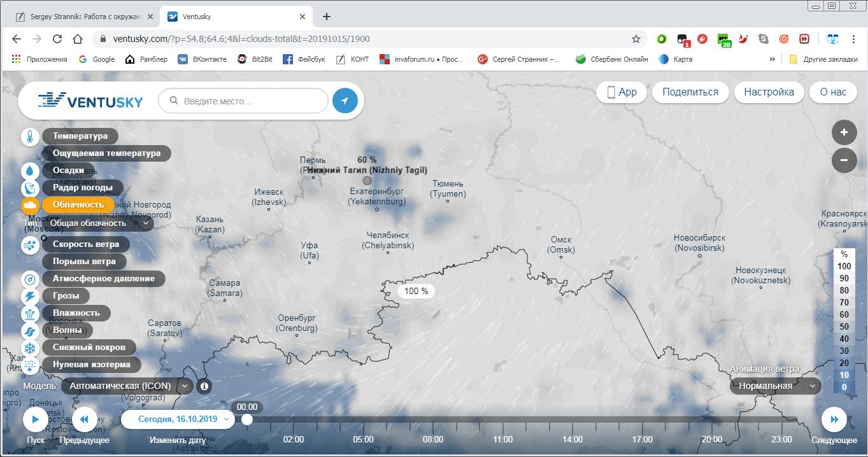Click the browser reload button
The image size is (868, 457).
57,39
